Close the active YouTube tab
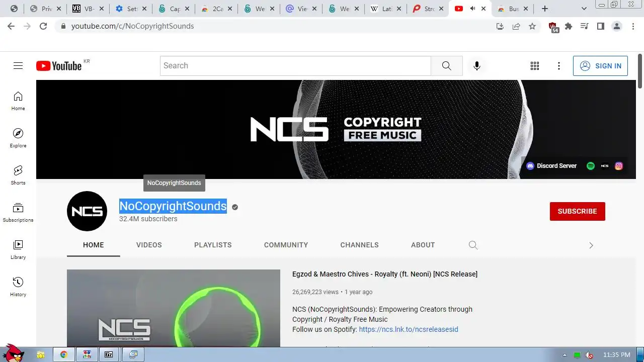Viewport: 644px width, 362px height. tap(484, 9)
